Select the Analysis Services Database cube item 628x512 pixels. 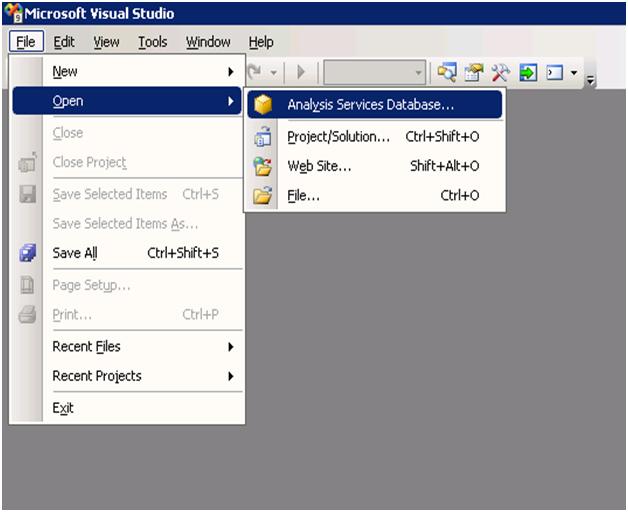pos(374,105)
